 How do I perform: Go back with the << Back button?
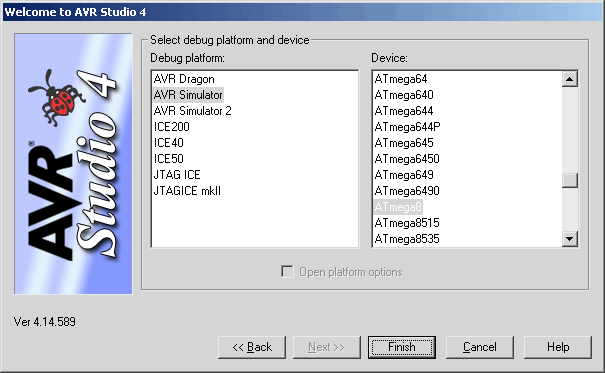tap(252, 347)
